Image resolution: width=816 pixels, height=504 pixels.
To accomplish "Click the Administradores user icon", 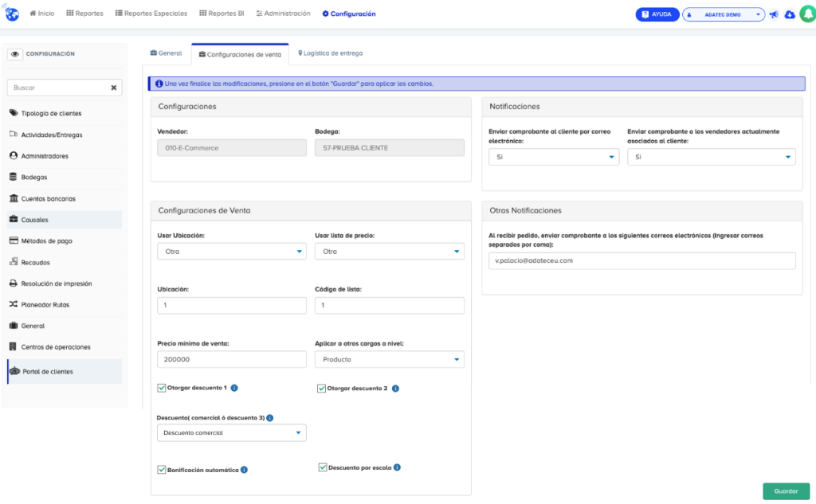I will tap(14, 155).
